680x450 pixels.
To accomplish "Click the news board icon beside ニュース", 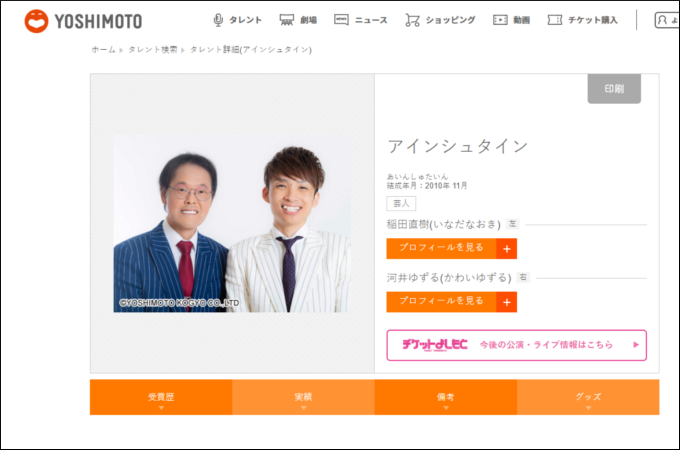I will tap(341, 20).
